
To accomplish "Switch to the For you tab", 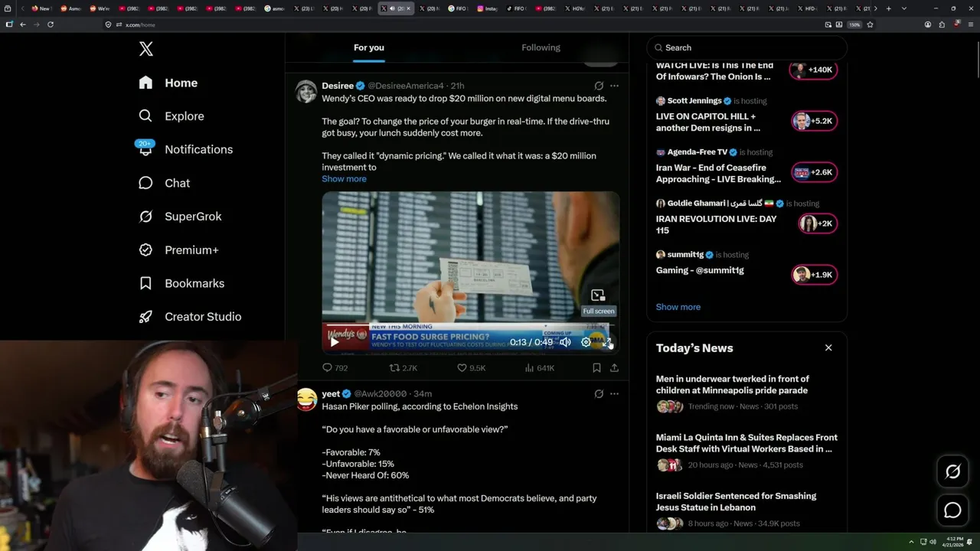I will click(369, 47).
